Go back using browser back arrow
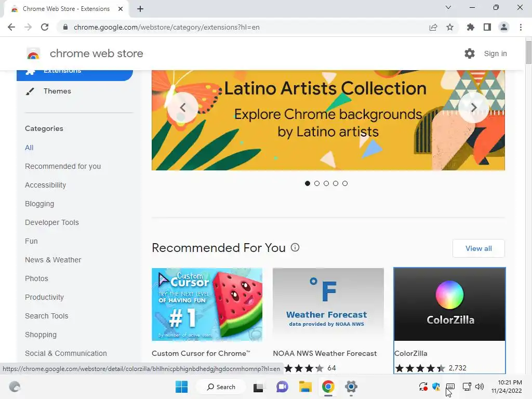Image resolution: width=532 pixels, height=399 pixels. click(11, 27)
